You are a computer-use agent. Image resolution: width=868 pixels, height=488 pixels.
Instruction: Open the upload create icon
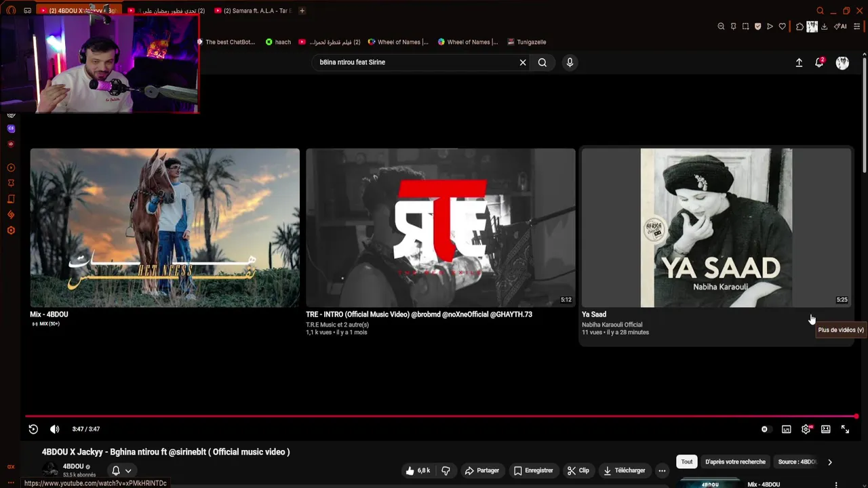tap(799, 62)
